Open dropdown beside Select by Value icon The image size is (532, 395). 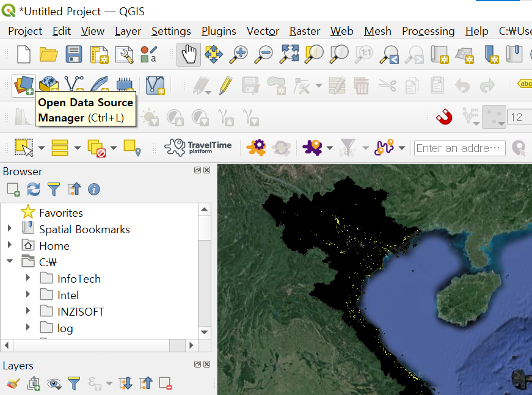78,148
